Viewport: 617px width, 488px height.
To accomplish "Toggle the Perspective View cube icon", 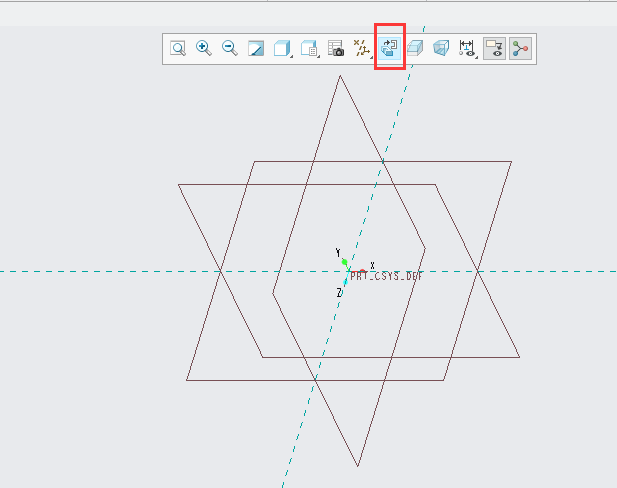I will pyautogui.click(x=441, y=48).
